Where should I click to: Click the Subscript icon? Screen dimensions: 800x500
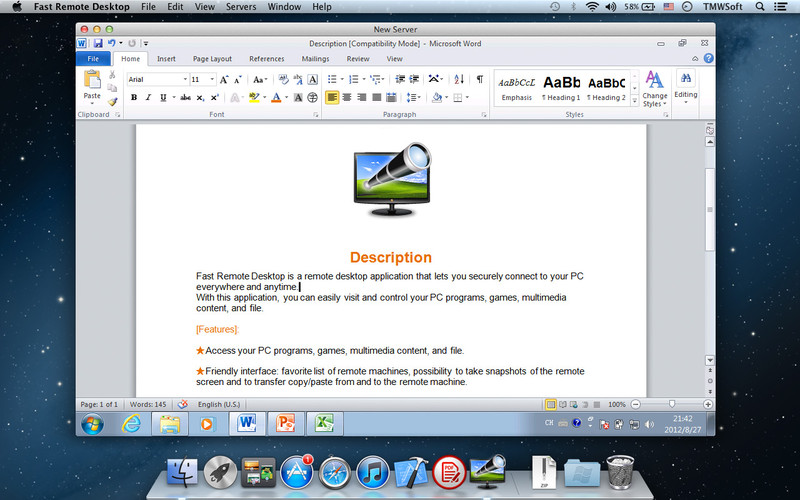click(x=201, y=97)
